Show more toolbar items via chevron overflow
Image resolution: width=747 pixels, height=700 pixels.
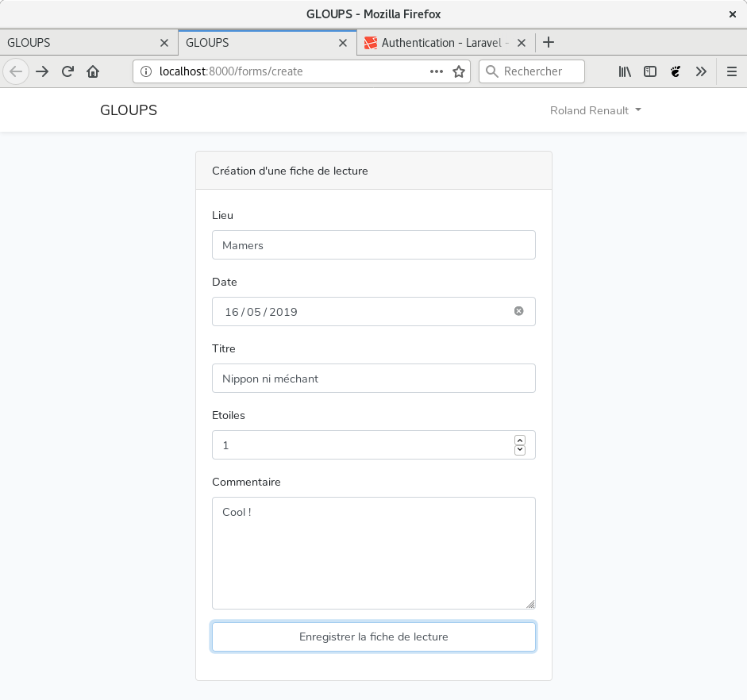pos(700,71)
